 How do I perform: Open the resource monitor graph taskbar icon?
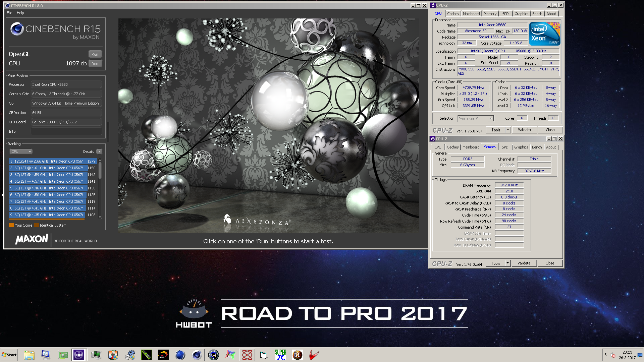[96, 355]
